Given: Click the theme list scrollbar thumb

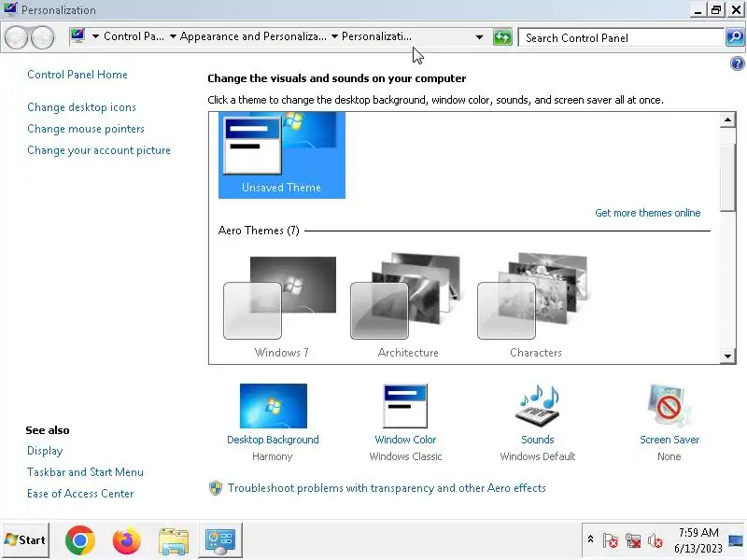Looking at the screenshot, I should [727, 176].
